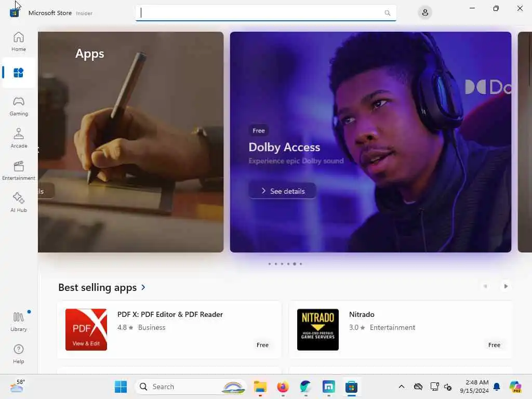Open the weather widget showing 58°
This screenshot has width=532, height=399.
pyautogui.click(x=17, y=387)
